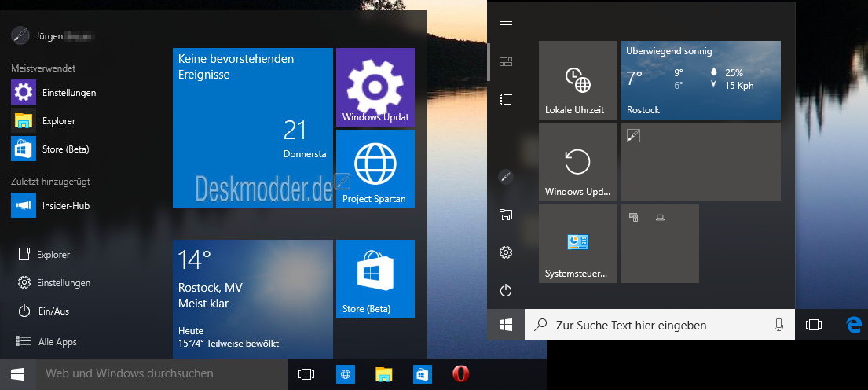Open the Systemsteuer... tile
Viewport: 868px width, 390px height.
click(x=578, y=244)
